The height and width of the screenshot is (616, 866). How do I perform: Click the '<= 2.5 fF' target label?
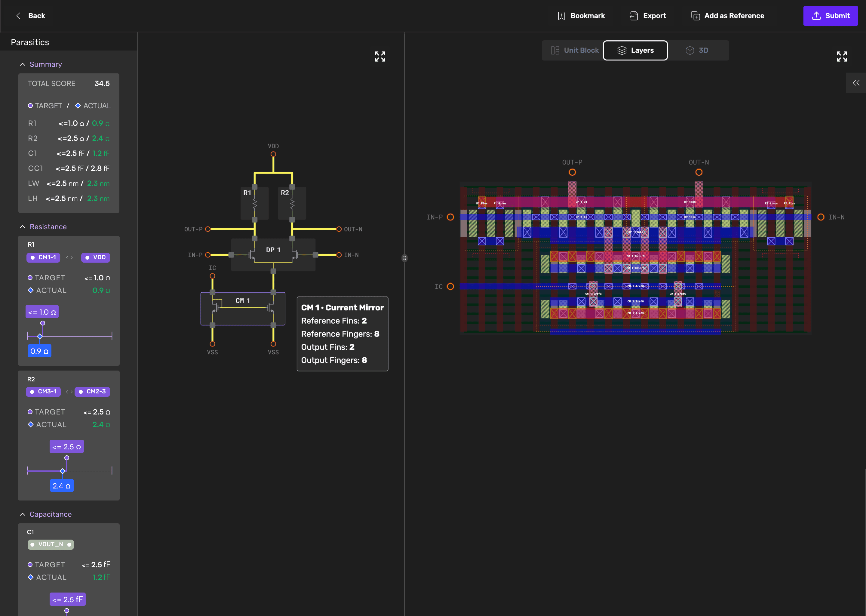click(67, 599)
